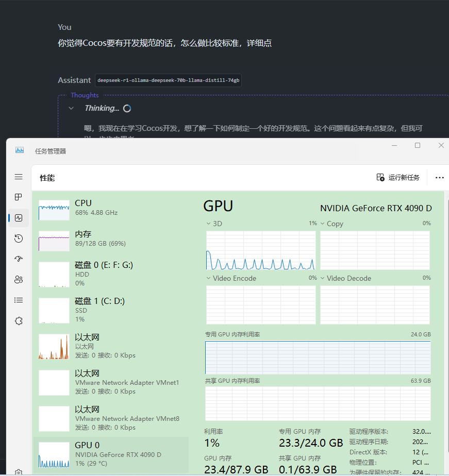Select Ethernet VMware Network Adapter VMnet8 entry

pos(111,418)
